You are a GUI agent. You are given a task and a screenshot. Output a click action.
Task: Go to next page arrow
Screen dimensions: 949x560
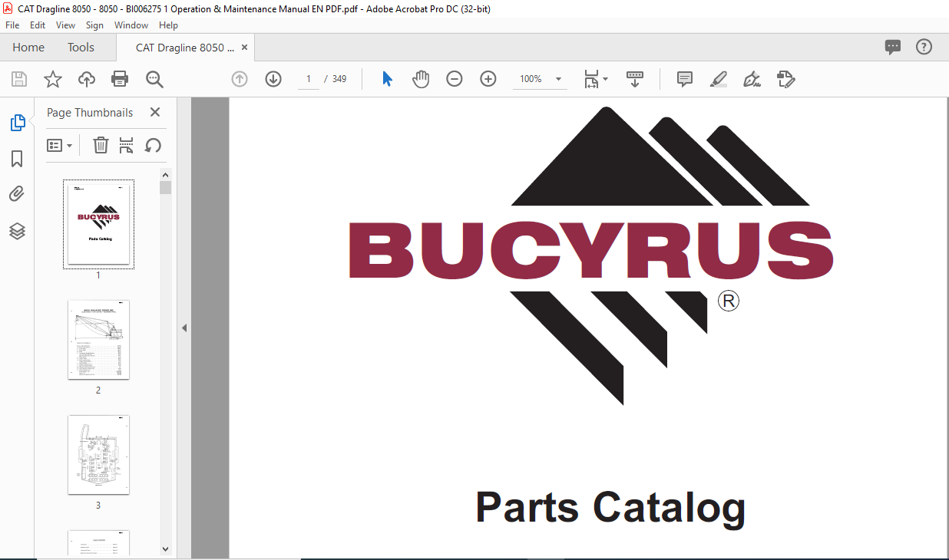[273, 79]
